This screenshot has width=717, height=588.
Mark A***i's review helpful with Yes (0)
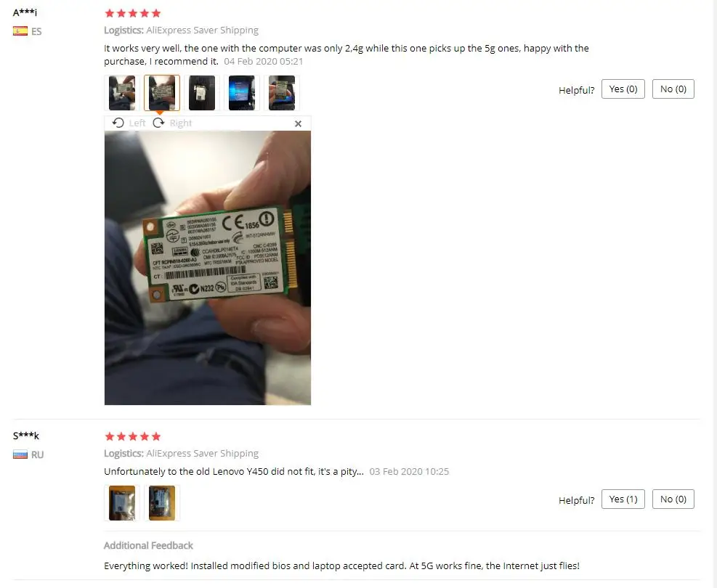coord(623,89)
